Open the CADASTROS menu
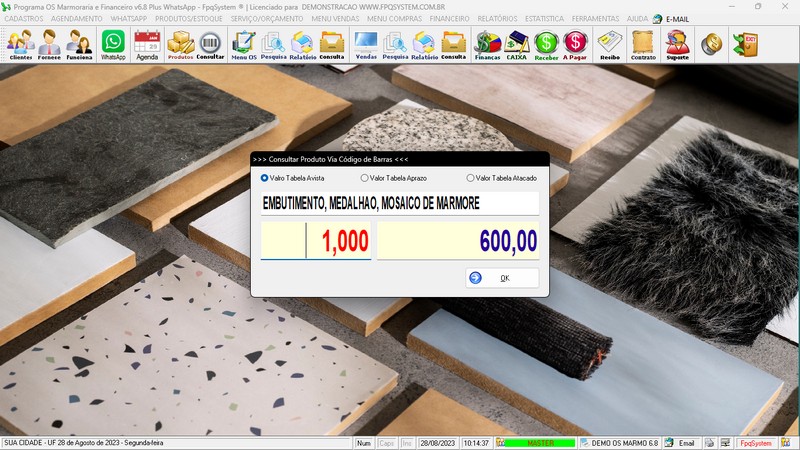Viewport: 800px width, 450px height. point(24,19)
